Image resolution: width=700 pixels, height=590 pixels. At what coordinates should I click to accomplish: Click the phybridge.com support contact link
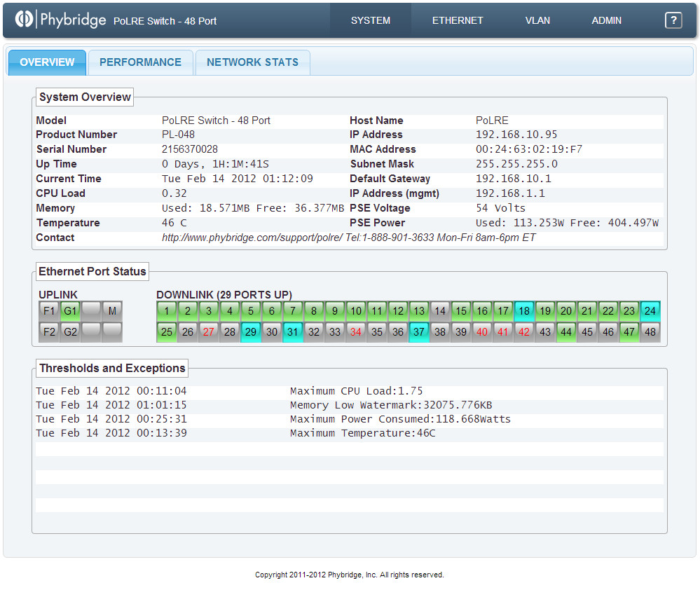[252, 238]
